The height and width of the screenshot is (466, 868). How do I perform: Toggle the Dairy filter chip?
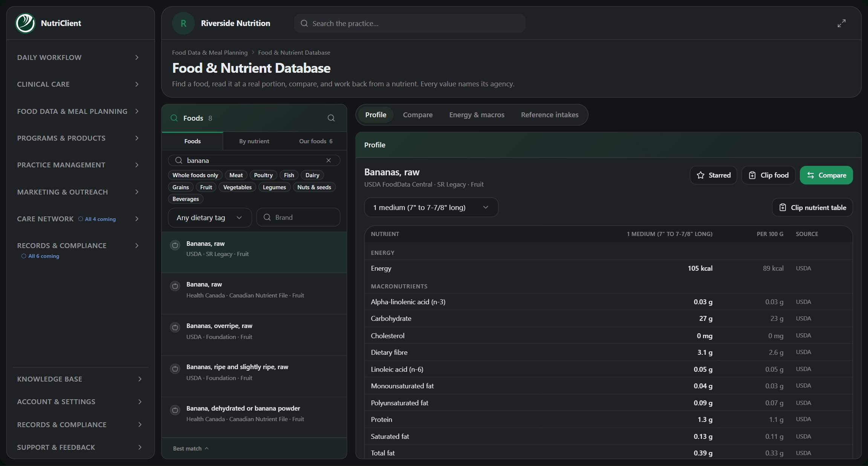[312, 175]
